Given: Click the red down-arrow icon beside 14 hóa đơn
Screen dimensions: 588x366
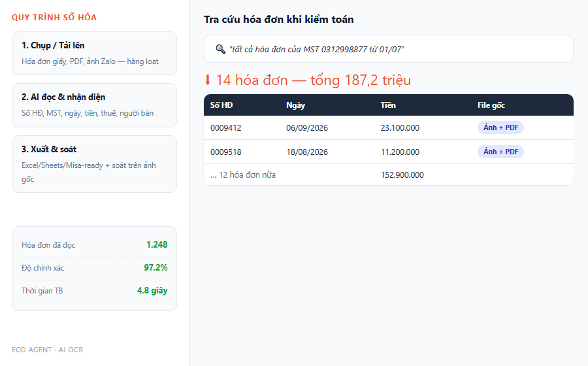Looking at the screenshot, I should (207, 80).
